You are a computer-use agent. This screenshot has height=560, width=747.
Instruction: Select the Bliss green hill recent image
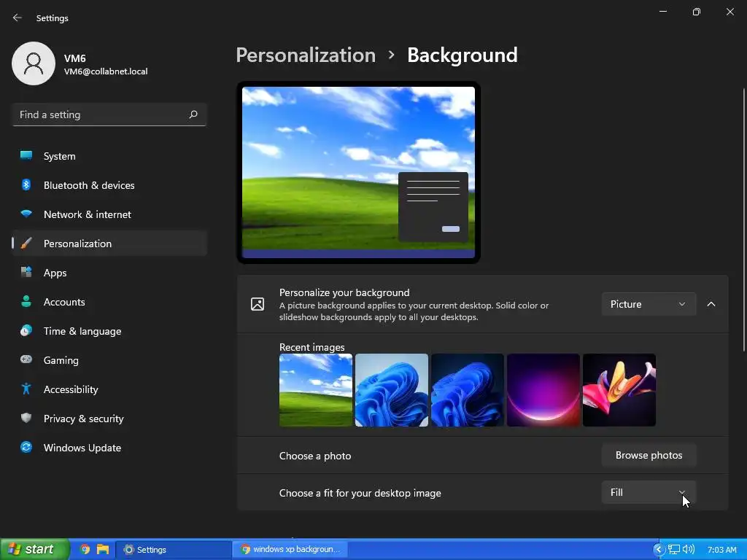coord(315,390)
